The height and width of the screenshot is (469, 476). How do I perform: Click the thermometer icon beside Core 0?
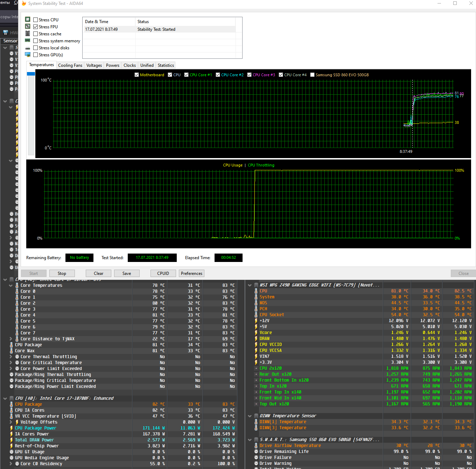17,291
